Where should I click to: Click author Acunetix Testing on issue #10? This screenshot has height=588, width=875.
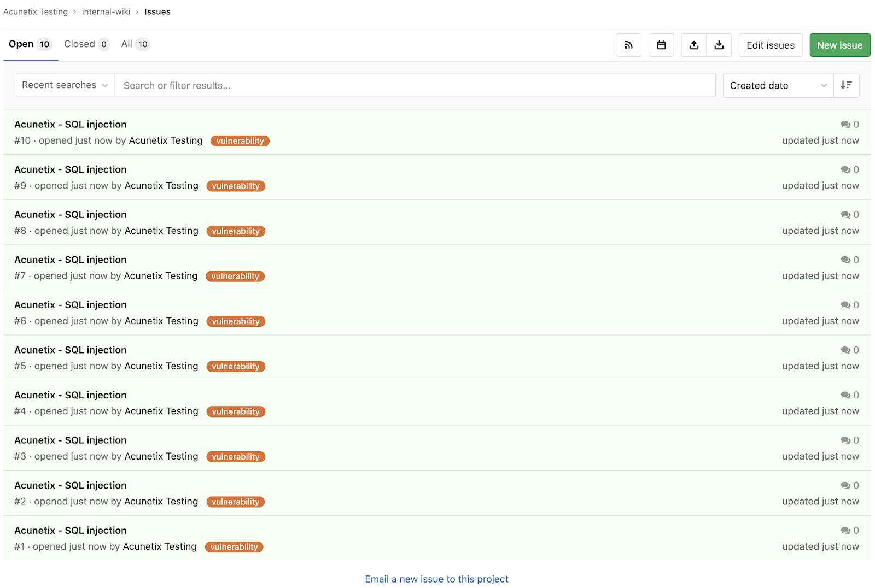click(166, 140)
